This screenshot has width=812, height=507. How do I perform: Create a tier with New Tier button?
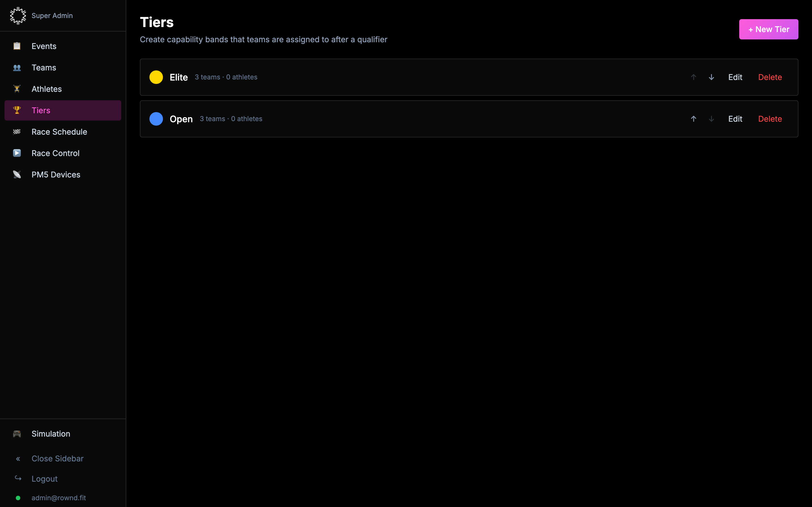[x=768, y=30]
